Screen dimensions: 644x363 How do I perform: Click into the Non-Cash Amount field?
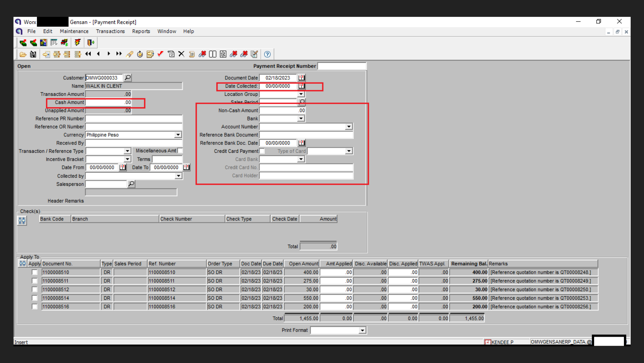(x=282, y=110)
